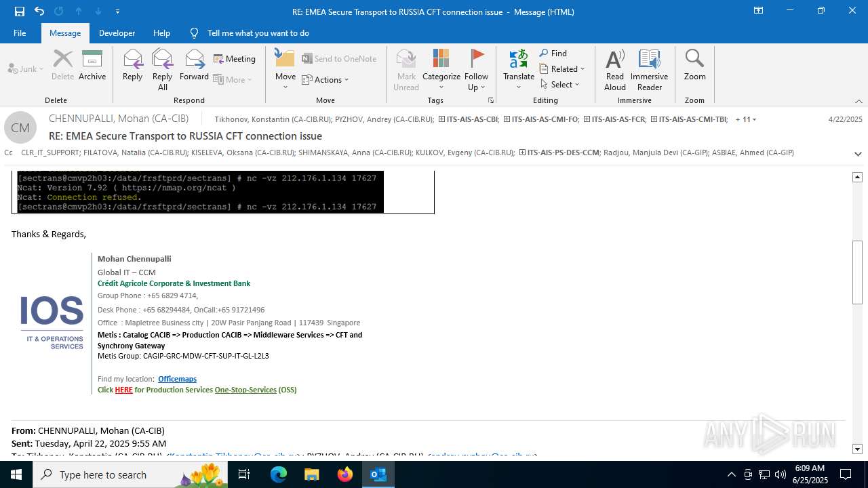Viewport: 868px width, 488px height.
Task: Open the volume control in the tray
Action: tap(781, 474)
